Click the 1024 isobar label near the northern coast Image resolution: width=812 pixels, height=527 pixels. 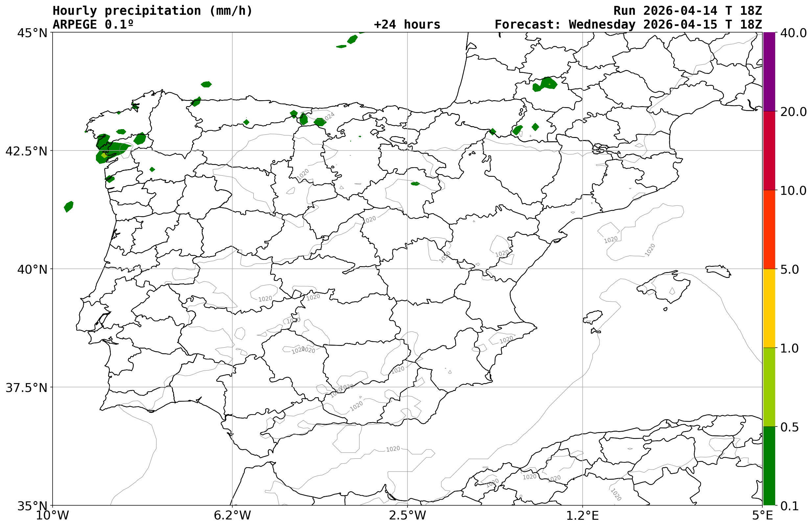(x=329, y=117)
